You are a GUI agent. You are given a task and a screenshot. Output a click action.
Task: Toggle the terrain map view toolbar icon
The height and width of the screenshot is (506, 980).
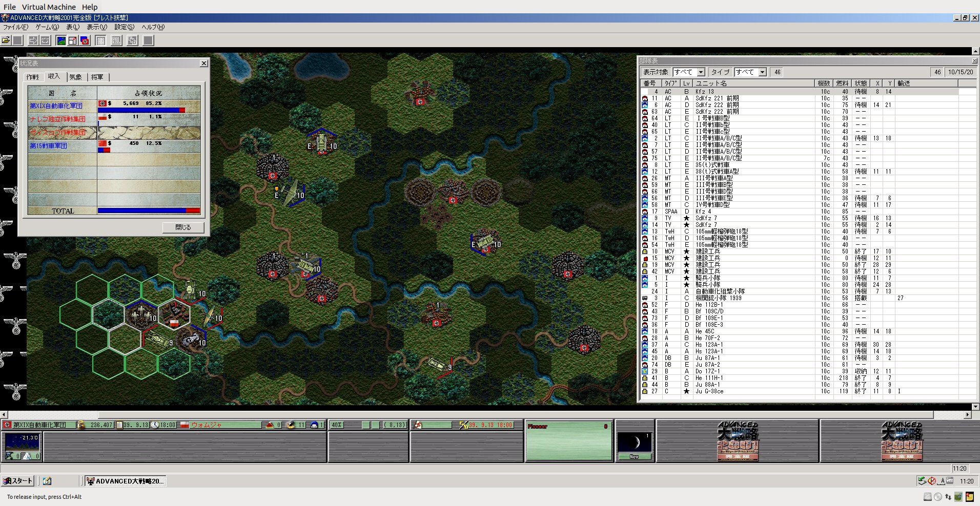tap(61, 40)
